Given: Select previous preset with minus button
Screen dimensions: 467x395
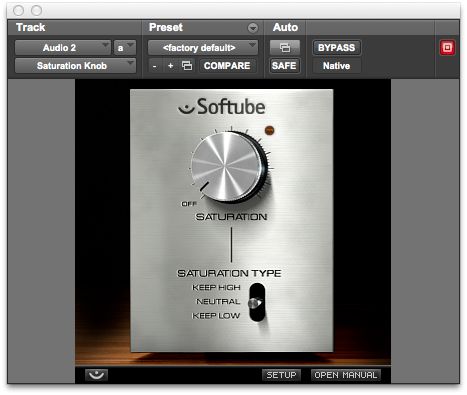Looking at the screenshot, I should (x=154, y=66).
